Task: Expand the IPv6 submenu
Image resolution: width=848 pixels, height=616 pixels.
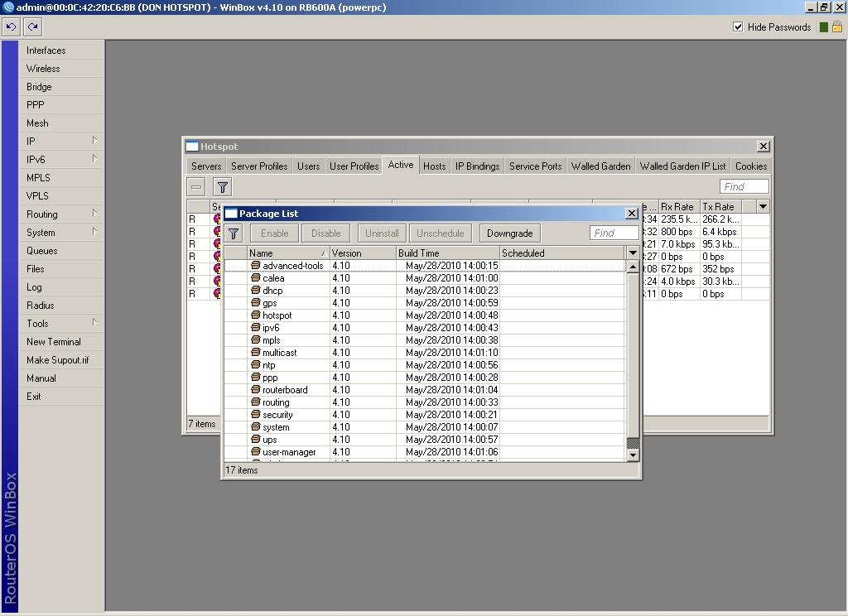Action: [94, 159]
